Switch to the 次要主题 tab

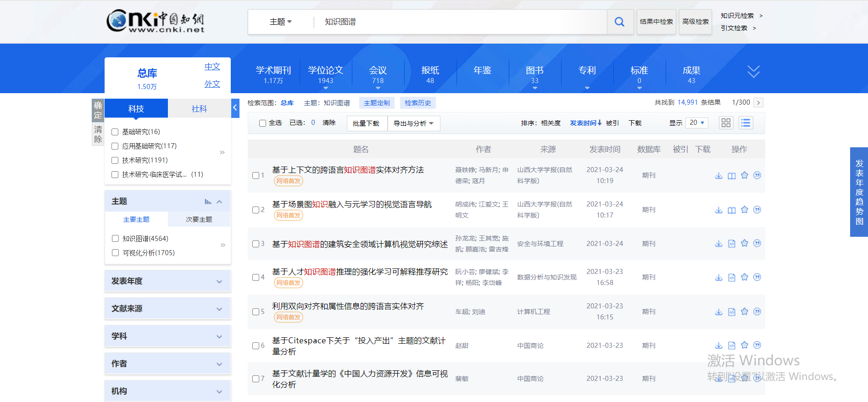(x=199, y=219)
